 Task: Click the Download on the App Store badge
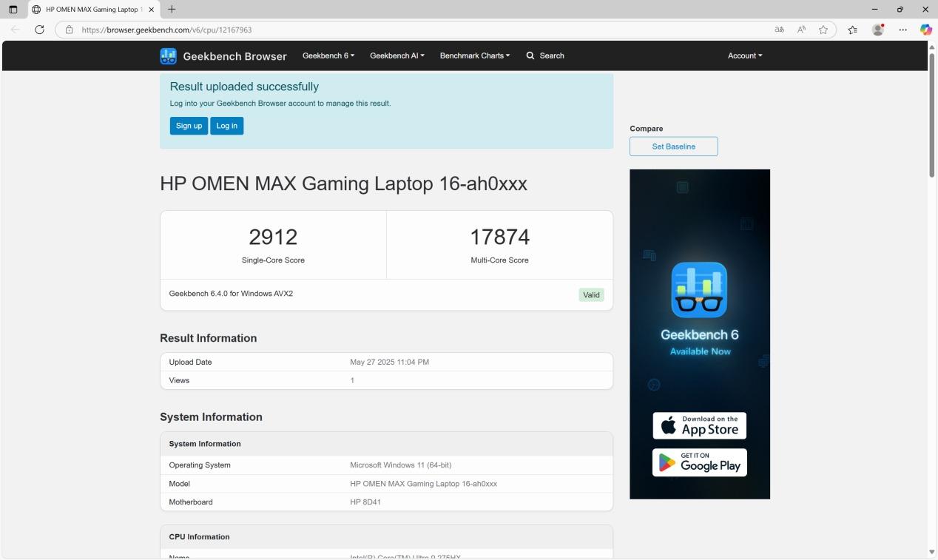click(698, 425)
